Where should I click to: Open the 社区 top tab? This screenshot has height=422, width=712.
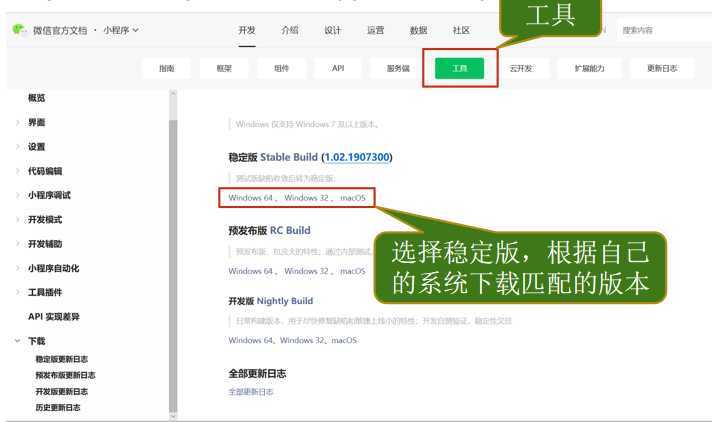461,30
